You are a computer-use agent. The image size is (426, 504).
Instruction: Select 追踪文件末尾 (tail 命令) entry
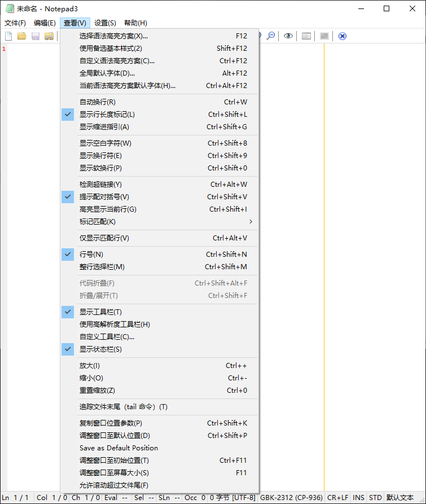pos(159,407)
